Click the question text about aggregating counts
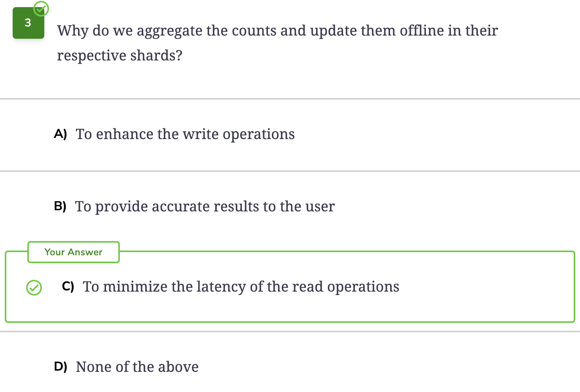 pos(277,43)
